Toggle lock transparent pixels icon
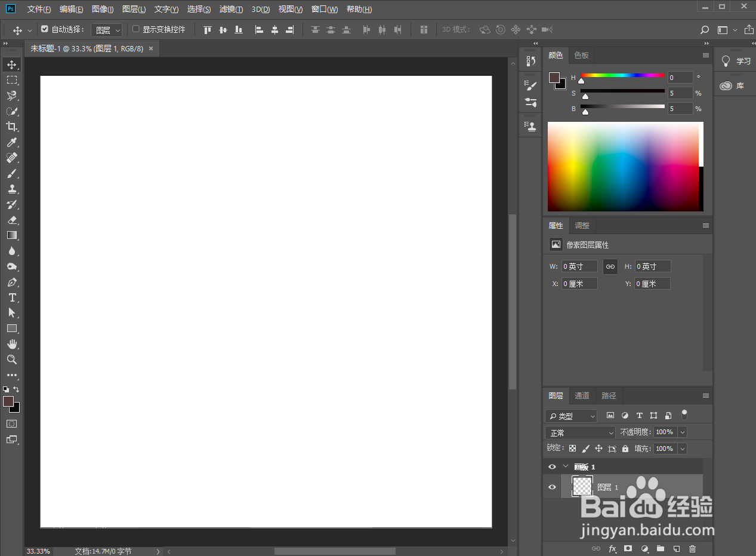The width and height of the screenshot is (756, 556). (572, 449)
